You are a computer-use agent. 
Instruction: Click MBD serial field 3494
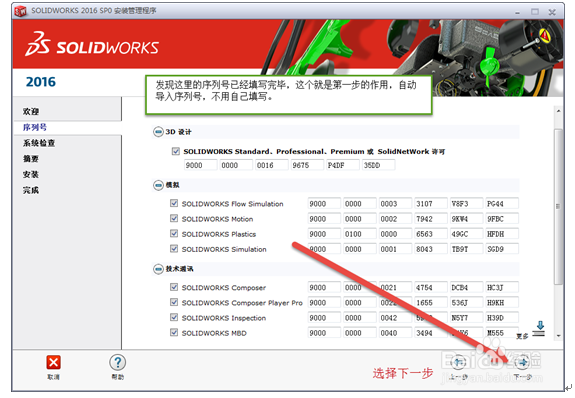pos(431,333)
